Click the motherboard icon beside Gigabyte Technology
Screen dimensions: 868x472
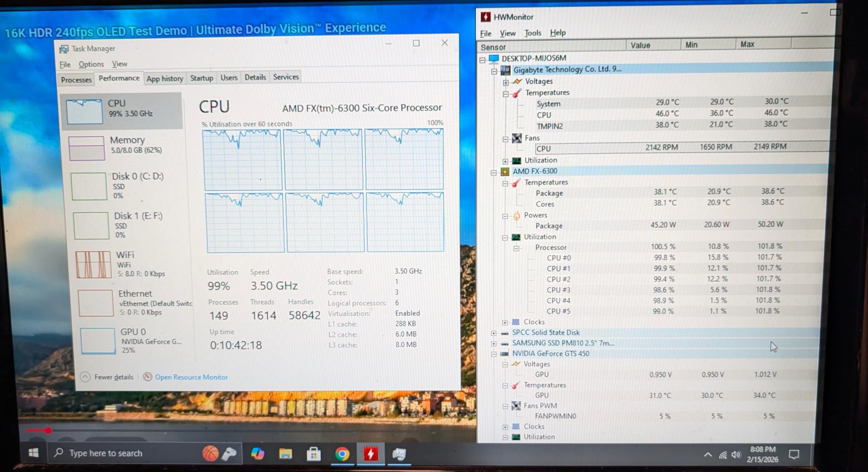(506, 70)
